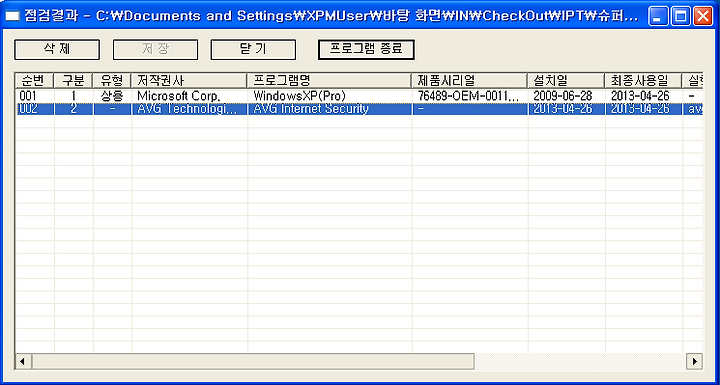Click serial 76489-OEM-0011... cell

(470, 96)
